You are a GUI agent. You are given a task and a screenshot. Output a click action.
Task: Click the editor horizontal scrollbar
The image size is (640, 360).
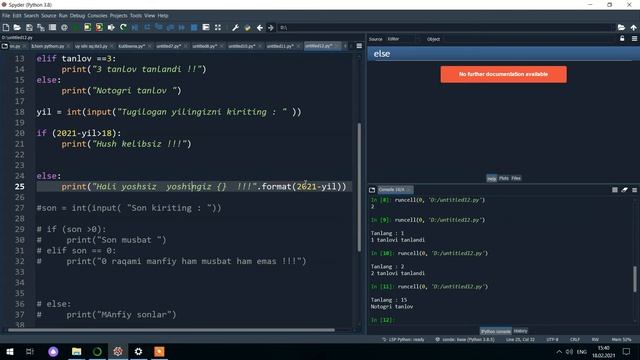(171, 330)
